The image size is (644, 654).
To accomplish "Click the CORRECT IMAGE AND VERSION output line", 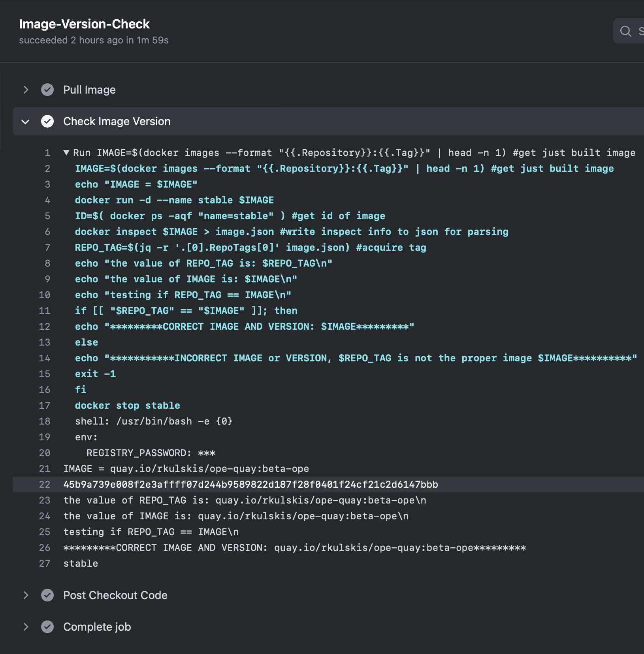I will click(294, 548).
